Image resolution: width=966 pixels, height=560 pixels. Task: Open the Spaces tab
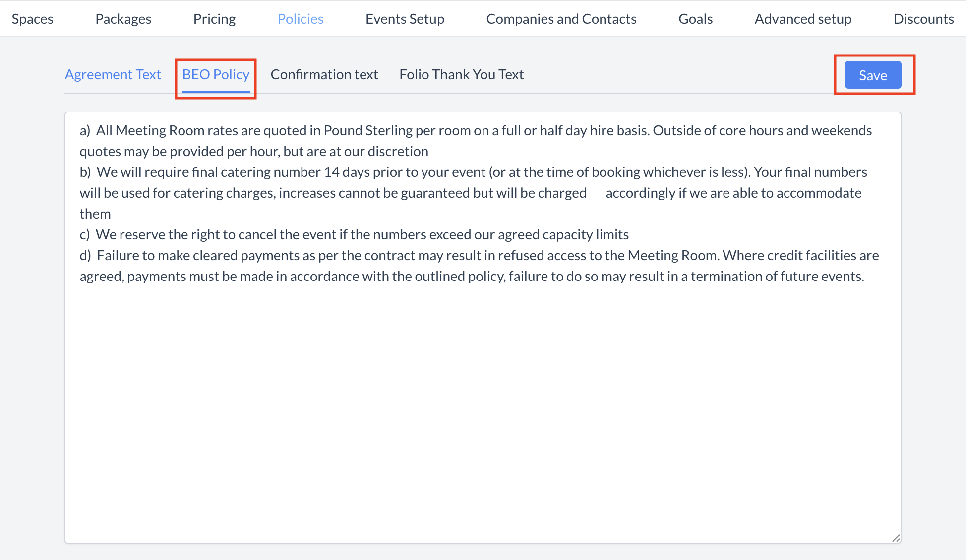[x=32, y=19]
